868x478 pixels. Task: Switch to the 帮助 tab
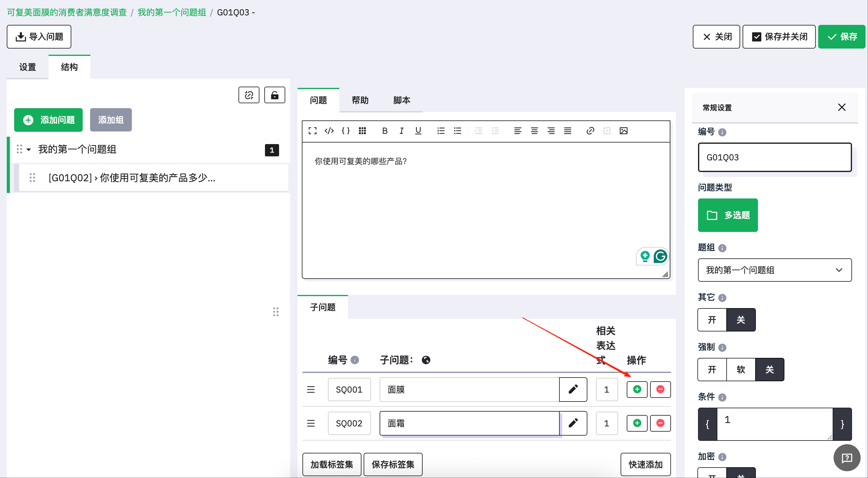tap(360, 100)
